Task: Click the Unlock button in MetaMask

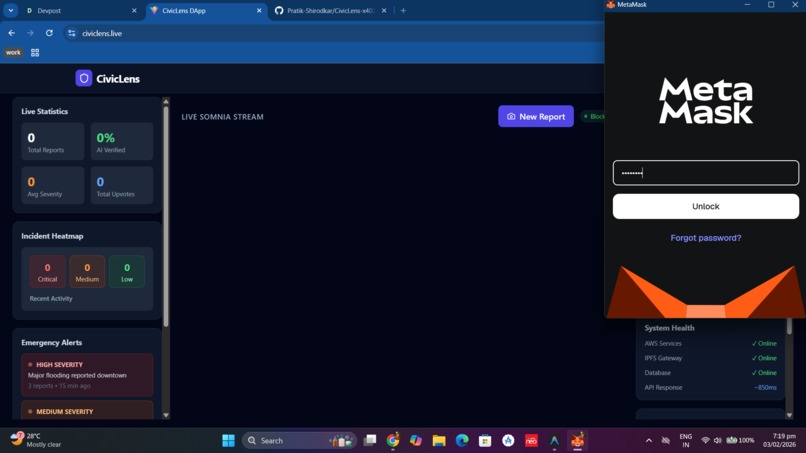Action: coord(705,206)
